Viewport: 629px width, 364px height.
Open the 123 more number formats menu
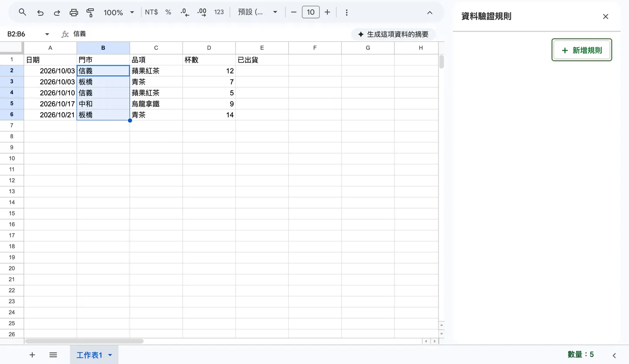point(219,12)
